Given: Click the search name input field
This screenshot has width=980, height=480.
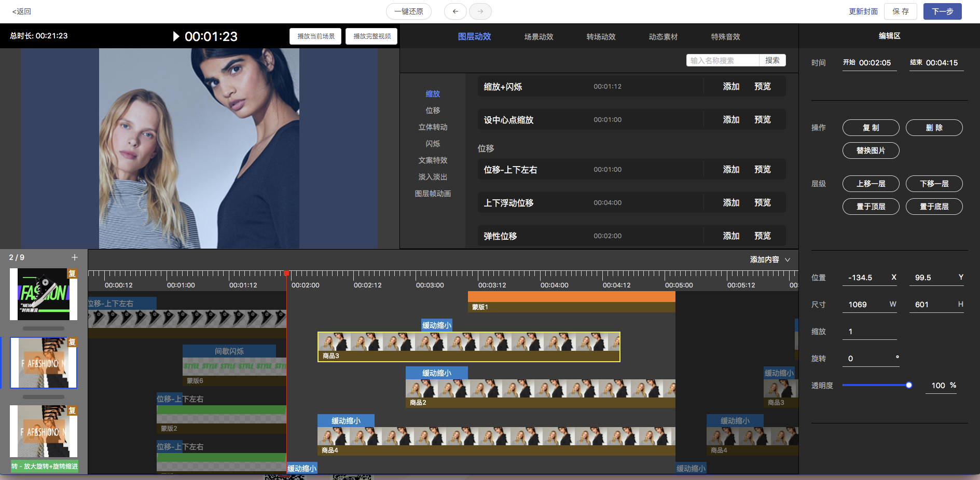Looking at the screenshot, I should (723, 60).
